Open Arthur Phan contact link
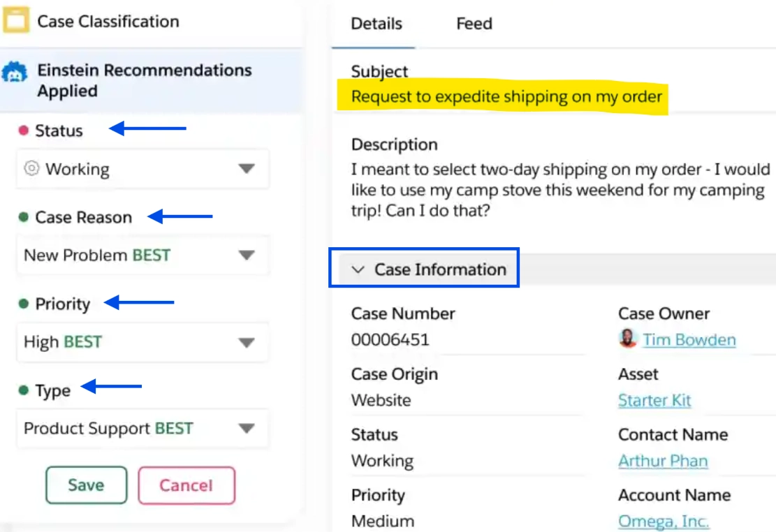776x532 pixels. coord(663,461)
